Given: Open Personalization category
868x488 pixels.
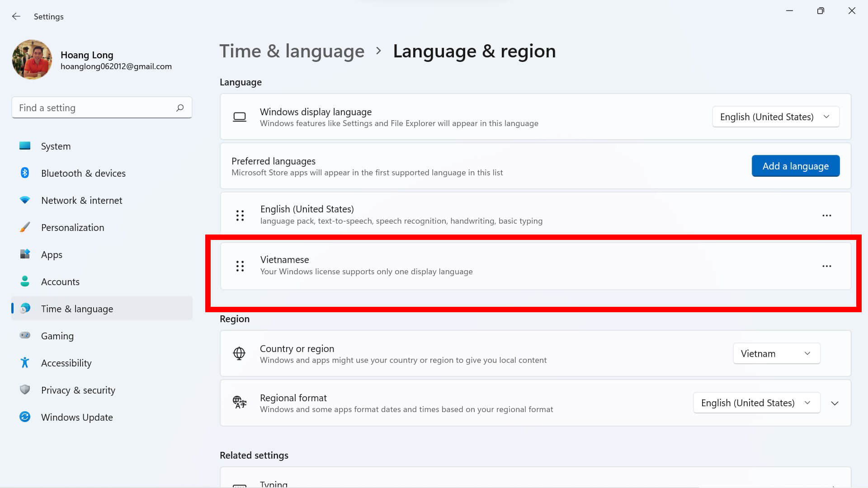Looking at the screenshot, I should tap(102, 227).
